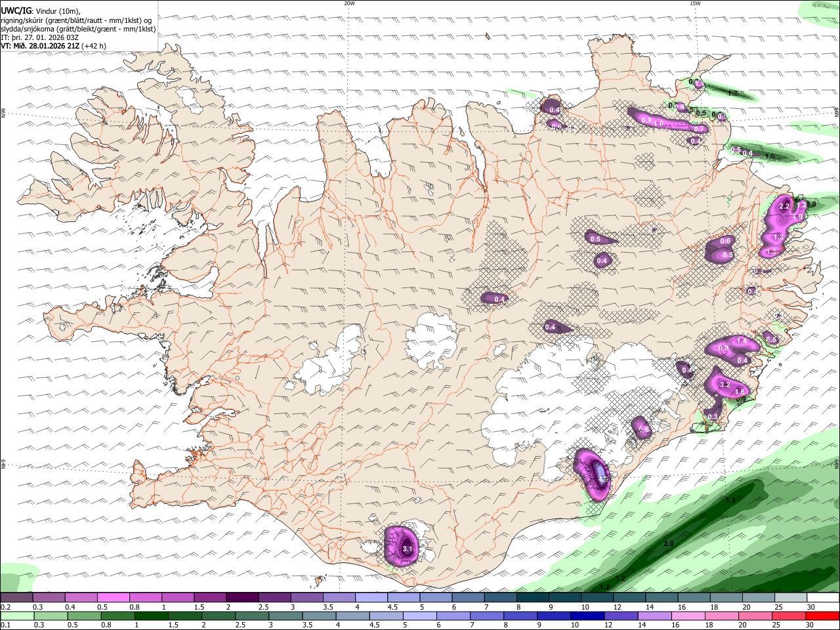Click the '3.1' snowfall value on the southern glacier
Image resolution: width=840 pixels, height=630 pixels.
(407, 549)
